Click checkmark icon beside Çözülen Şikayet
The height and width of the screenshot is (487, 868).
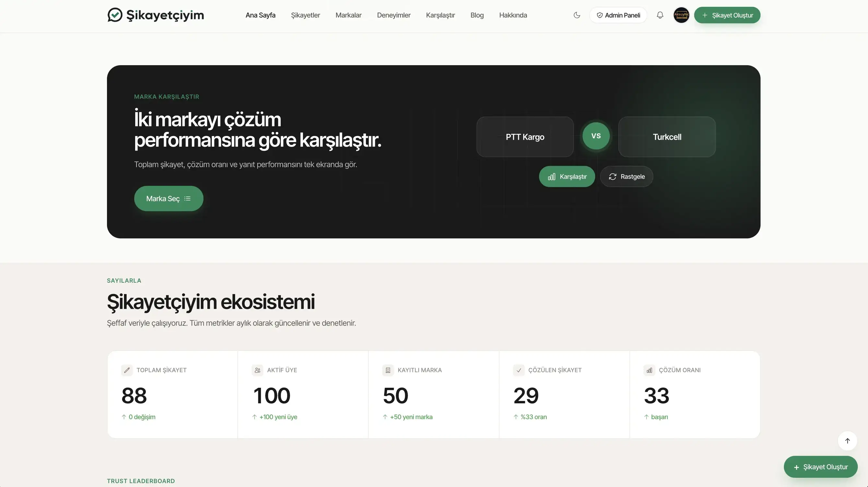click(x=519, y=370)
